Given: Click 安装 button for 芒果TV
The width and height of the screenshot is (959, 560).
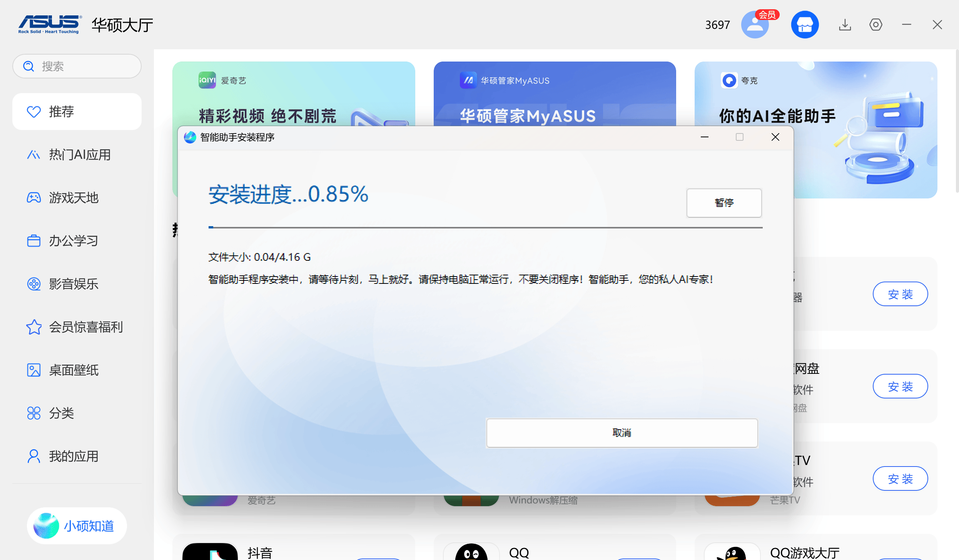Looking at the screenshot, I should pyautogui.click(x=900, y=478).
